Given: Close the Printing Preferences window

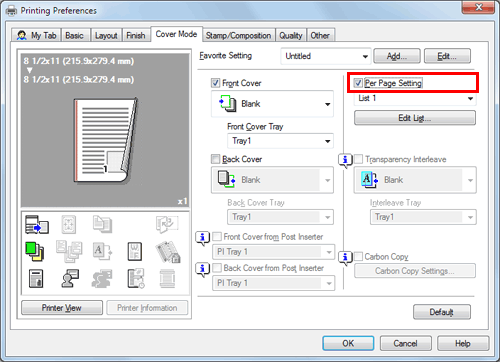Looking at the screenshot, I should 478,7.
